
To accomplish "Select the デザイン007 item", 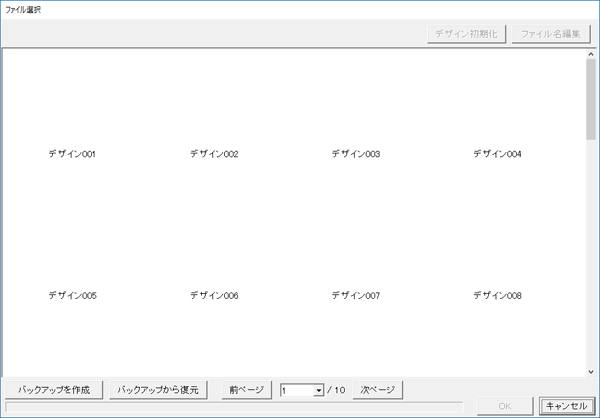I will pos(355,296).
